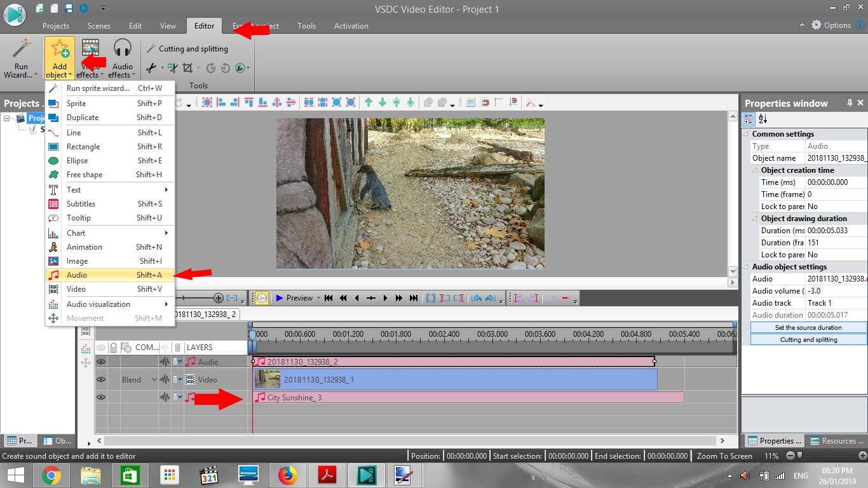Select the City Sunshine_3 audio clip
The image size is (868, 488).
click(468, 397)
